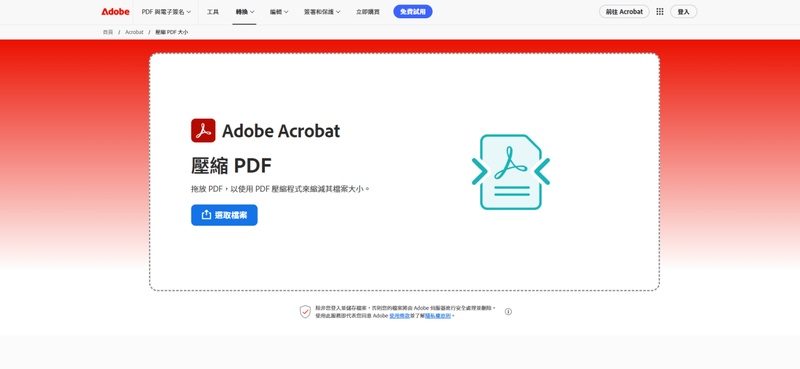The image size is (800, 369).
Task: Open the 隱私權政策 link
Action: click(438, 316)
